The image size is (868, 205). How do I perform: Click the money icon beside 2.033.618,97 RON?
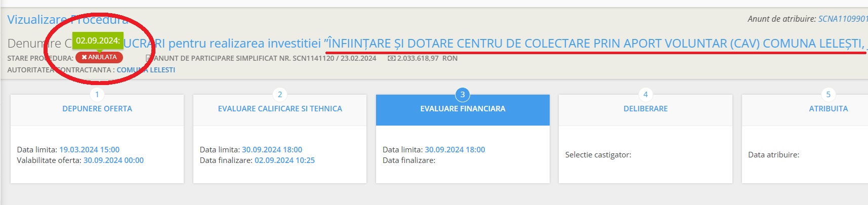391,58
